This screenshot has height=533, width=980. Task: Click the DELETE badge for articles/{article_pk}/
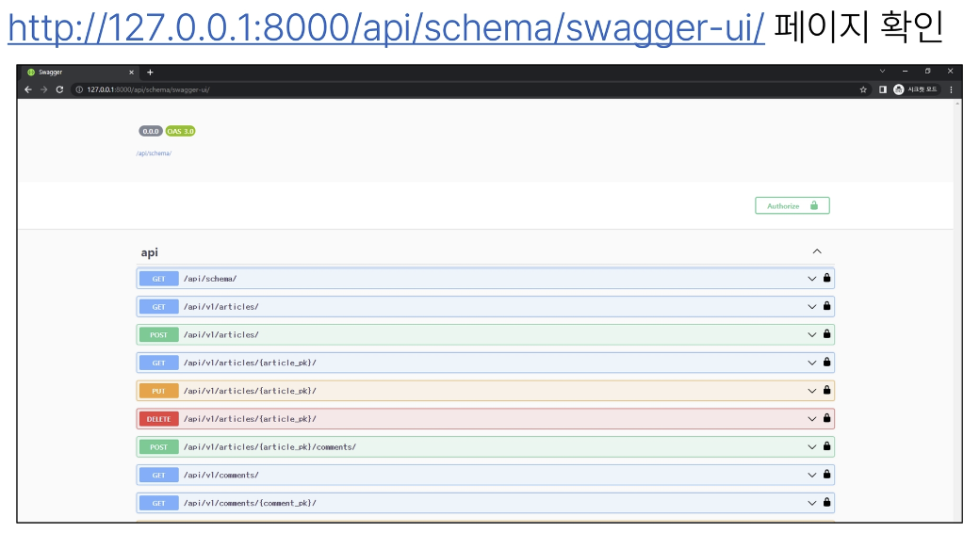tap(158, 419)
